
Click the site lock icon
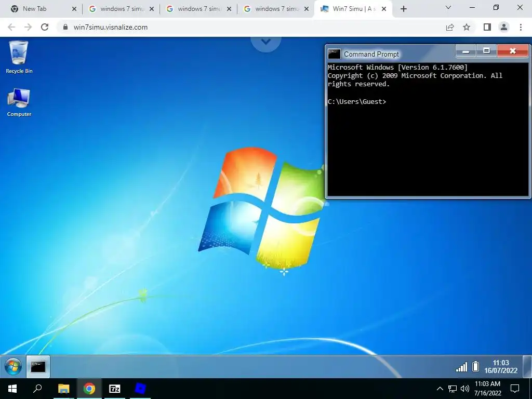[65, 27]
